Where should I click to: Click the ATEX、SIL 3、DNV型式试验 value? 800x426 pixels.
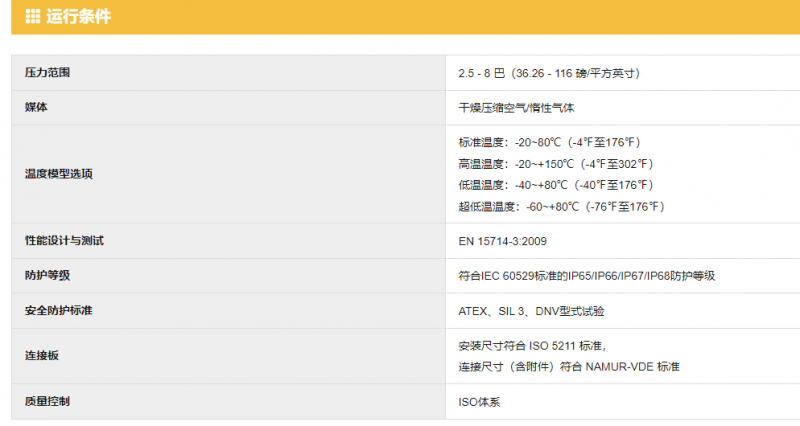531,311
